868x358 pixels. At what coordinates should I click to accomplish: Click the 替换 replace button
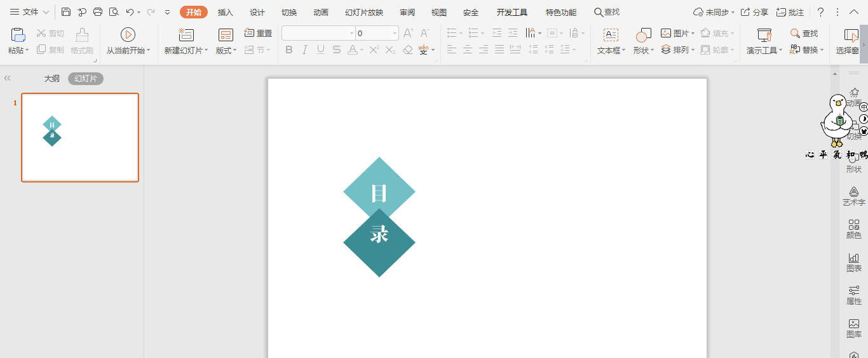click(807, 50)
